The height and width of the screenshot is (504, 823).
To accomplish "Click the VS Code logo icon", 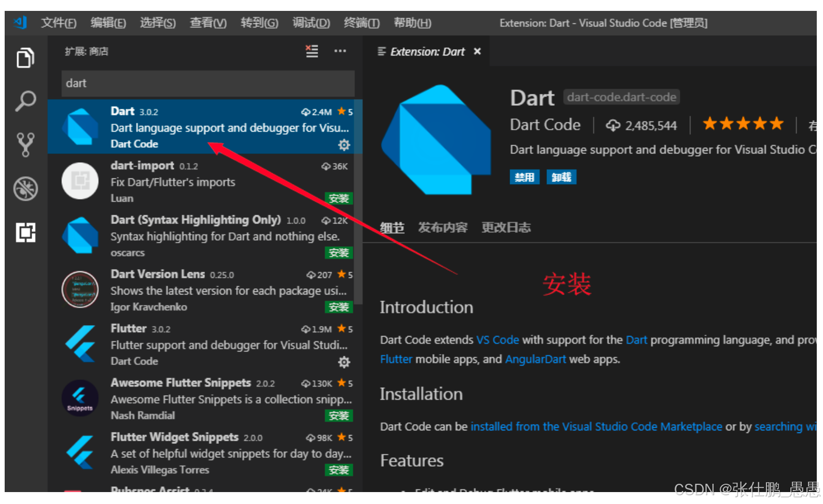I will point(21,22).
